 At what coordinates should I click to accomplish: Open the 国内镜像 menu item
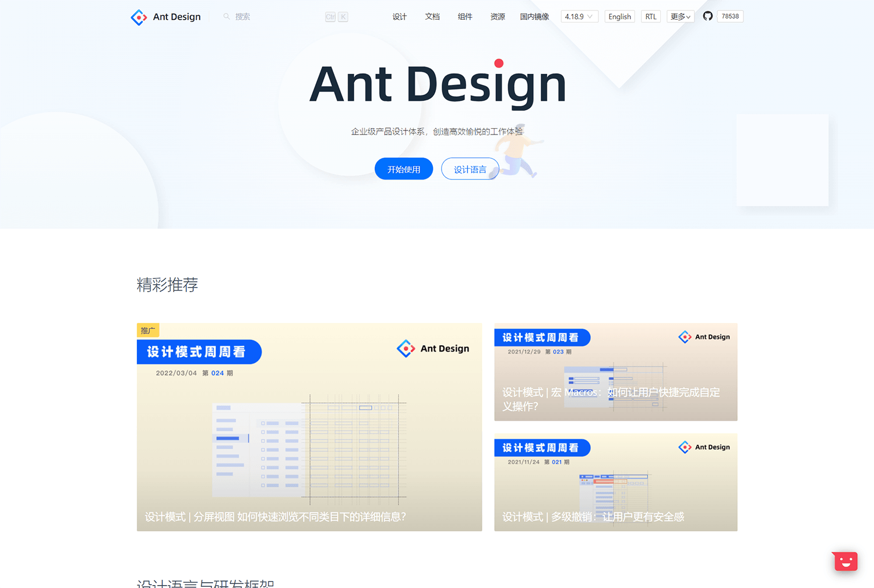(x=534, y=16)
